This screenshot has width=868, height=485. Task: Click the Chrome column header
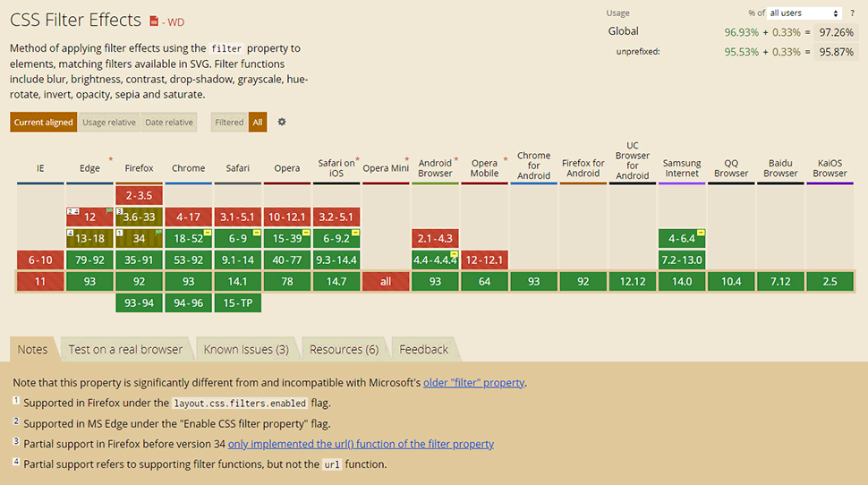click(188, 167)
